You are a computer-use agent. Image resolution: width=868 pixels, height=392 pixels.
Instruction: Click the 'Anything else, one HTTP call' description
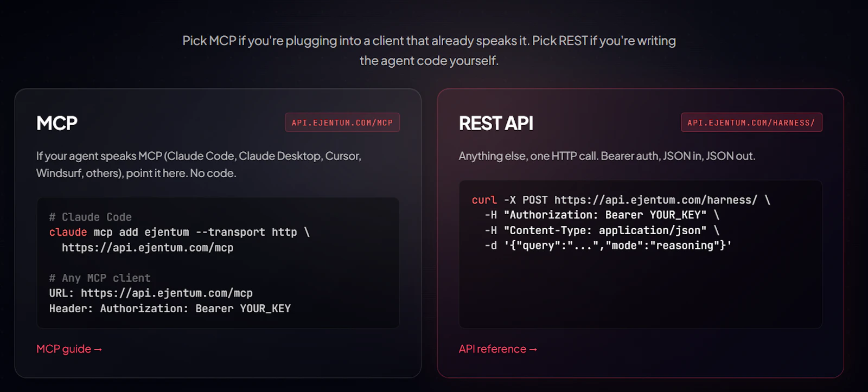(607, 156)
